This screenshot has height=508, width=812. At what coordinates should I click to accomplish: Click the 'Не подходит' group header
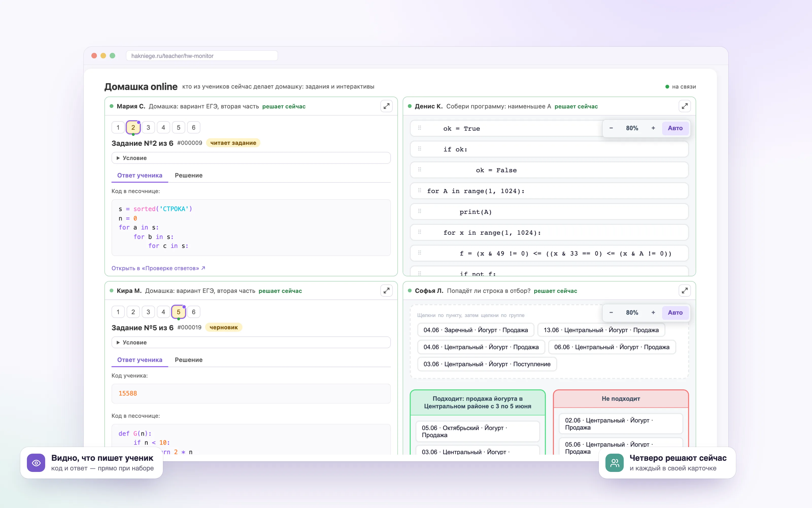click(x=621, y=399)
